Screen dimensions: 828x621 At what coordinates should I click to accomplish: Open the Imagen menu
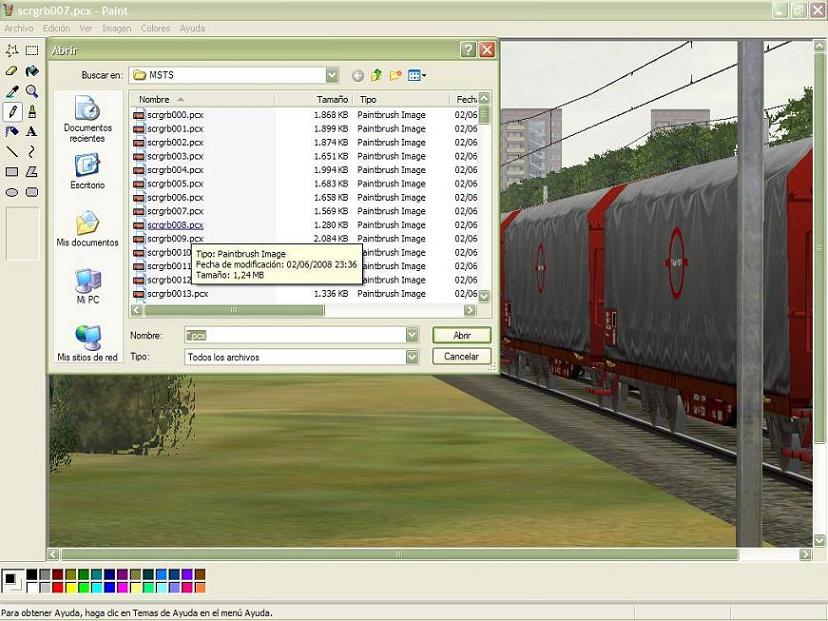click(116, 28)
